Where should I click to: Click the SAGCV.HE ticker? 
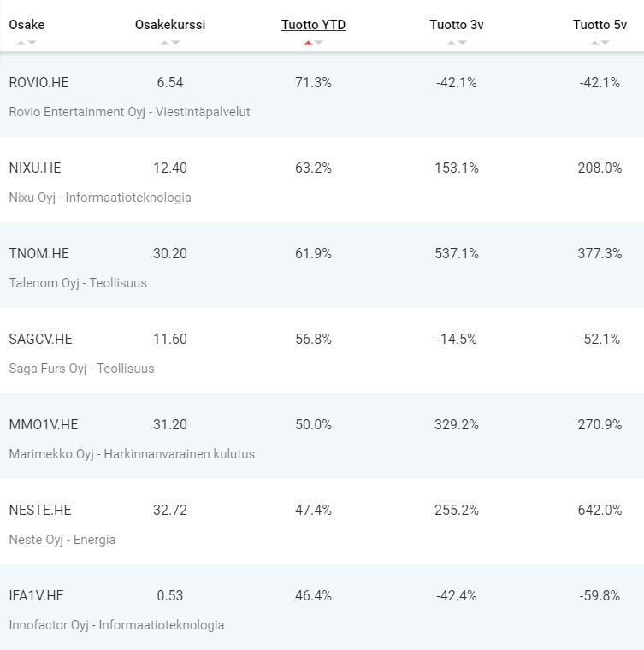pyautogui.click(x=40, y=339)
